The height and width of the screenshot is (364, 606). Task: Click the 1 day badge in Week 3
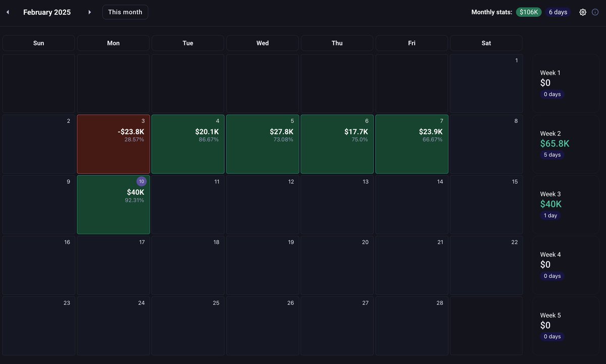click(550, 216)
